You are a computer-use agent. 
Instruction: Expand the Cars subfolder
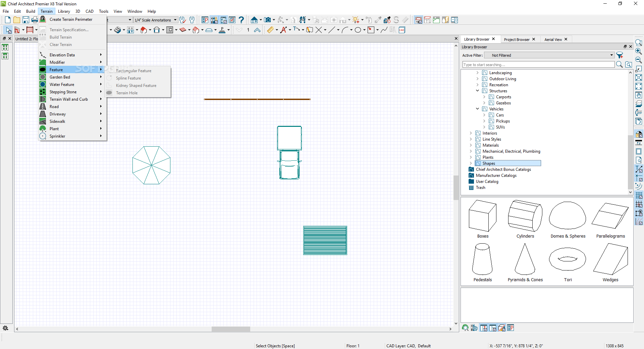(484, 115)
